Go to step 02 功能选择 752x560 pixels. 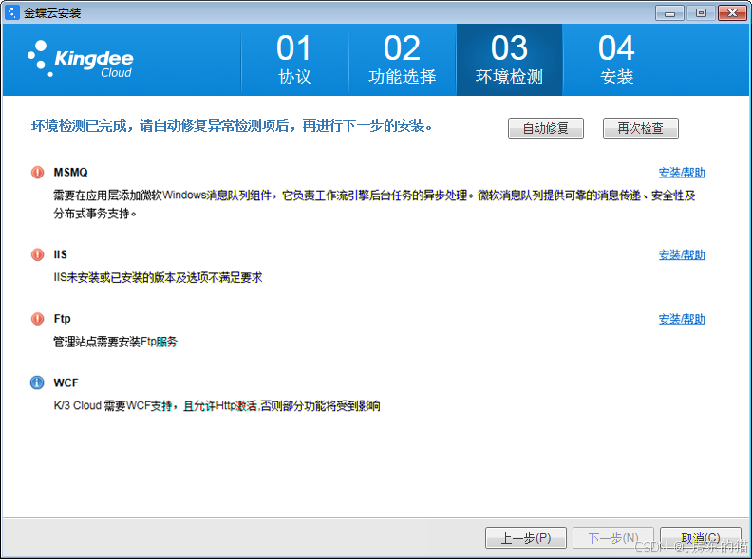[x=402, y=60]
